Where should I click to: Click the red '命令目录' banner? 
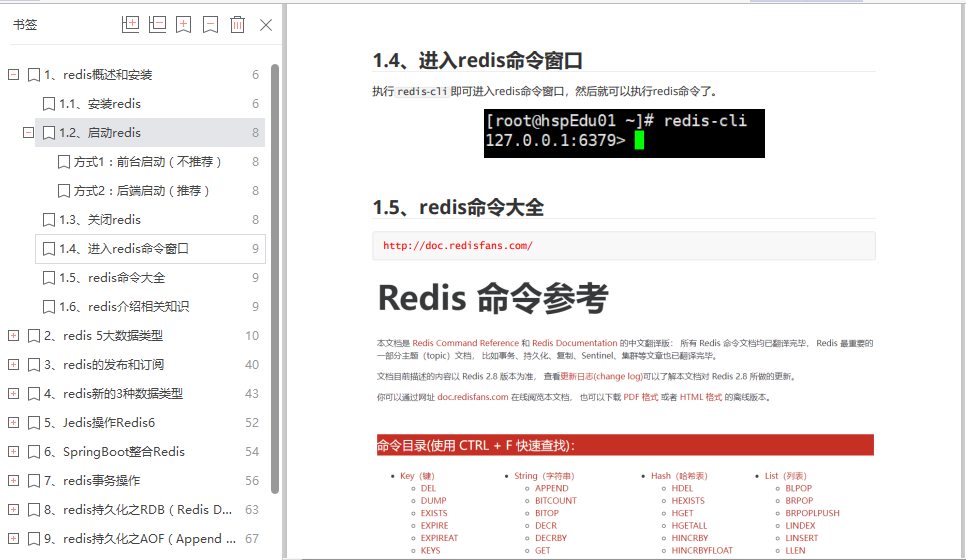click(x=625, y=445)
